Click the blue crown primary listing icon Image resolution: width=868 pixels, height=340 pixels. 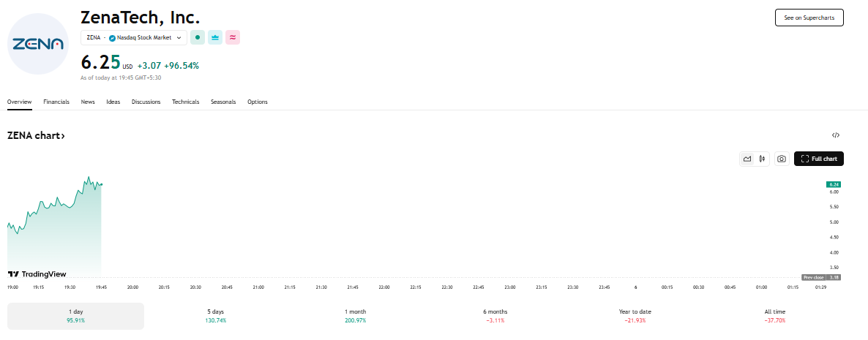pyautogui.click(x=215, y=37)
